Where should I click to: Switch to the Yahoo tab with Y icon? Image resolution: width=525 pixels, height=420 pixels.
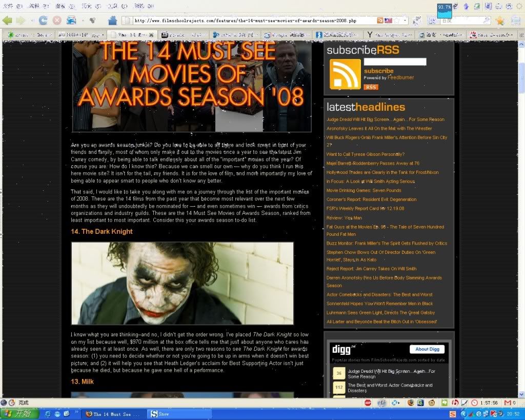click(390, 34)
